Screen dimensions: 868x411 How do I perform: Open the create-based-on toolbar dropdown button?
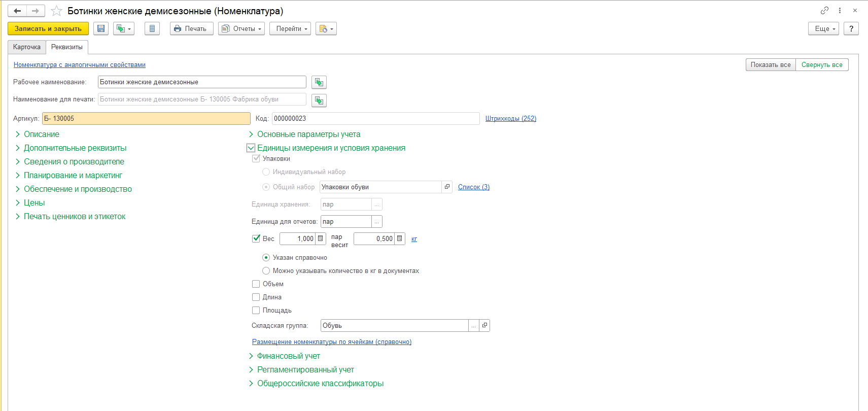(124, 29)
